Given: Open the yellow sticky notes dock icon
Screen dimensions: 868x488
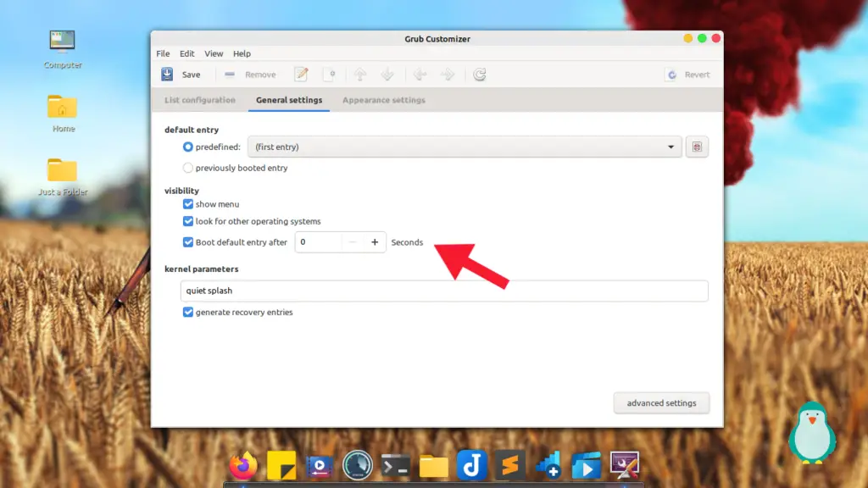Looking at the screenshot, I should tap(281, 465).
